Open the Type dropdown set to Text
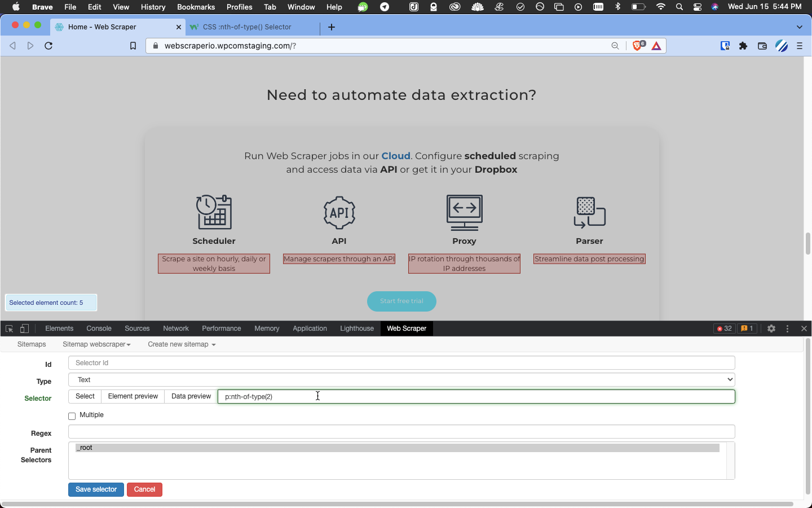Image resolution: width=812 pixels, height=508 pixels. coord(401,380)
